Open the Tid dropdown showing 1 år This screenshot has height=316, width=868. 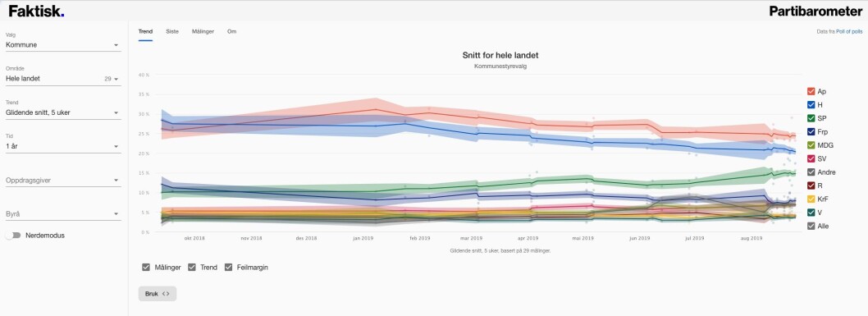click(63, 146)
